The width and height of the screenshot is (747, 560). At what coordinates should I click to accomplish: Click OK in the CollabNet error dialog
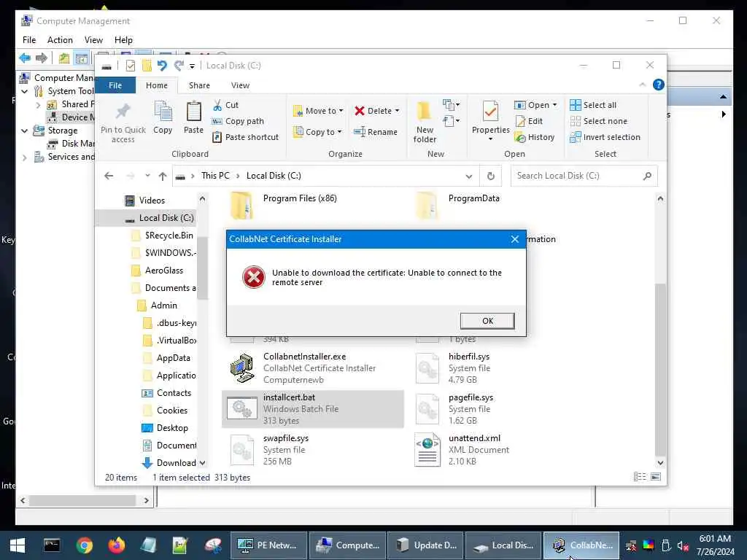(x=487, y=321)
